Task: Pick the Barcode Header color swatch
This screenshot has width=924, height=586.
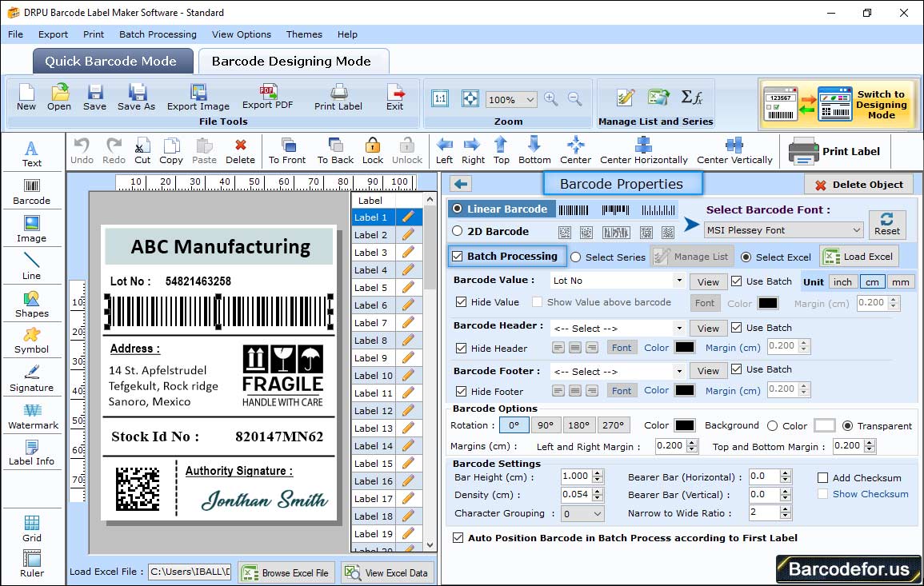Action: pyautogui.click(x=684, y=348)
